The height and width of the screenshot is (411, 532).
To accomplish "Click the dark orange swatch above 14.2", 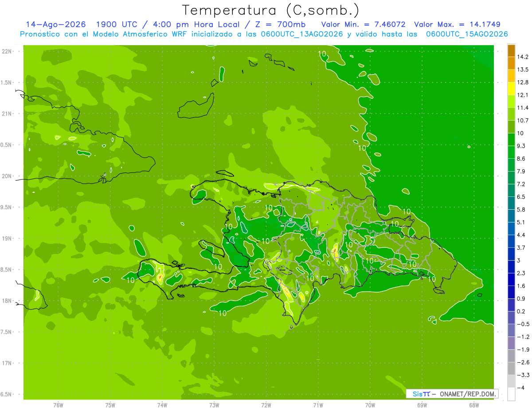I will (511, 51).
